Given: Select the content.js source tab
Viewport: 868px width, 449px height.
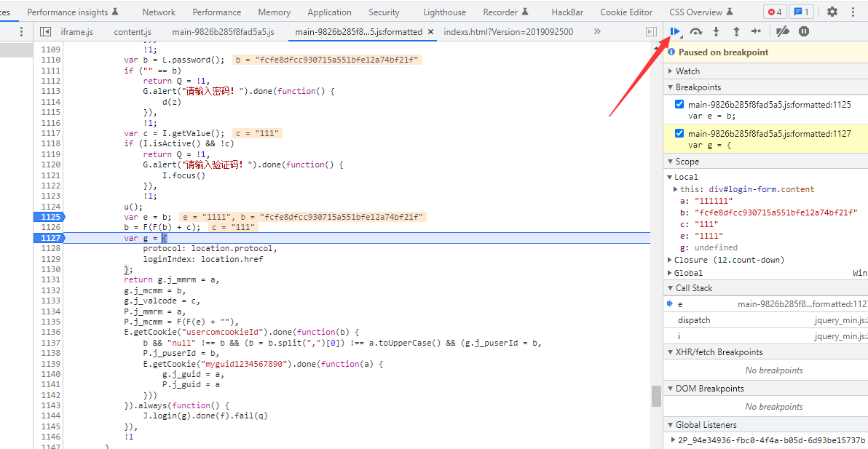Looking at the screenshot, I should [133, 32].
